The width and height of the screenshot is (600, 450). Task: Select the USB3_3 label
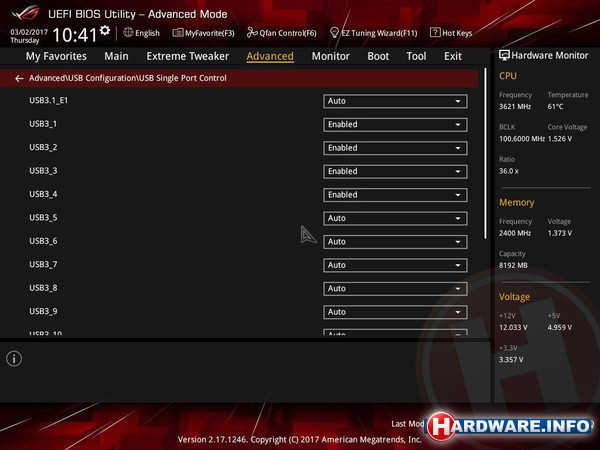point(43,171)
